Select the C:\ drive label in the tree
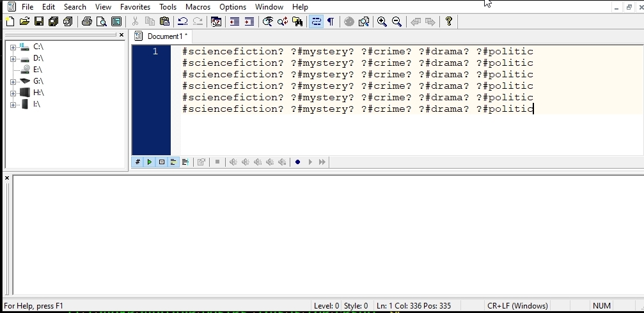 38,47
